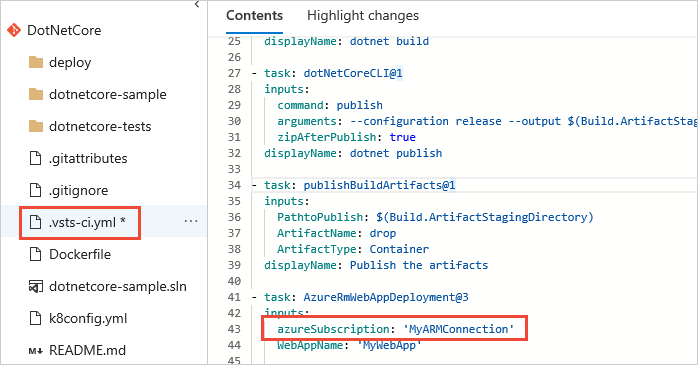Click line number 33 in gutter
The height and width of the screenshot is (365, 698).
[234, 169]
